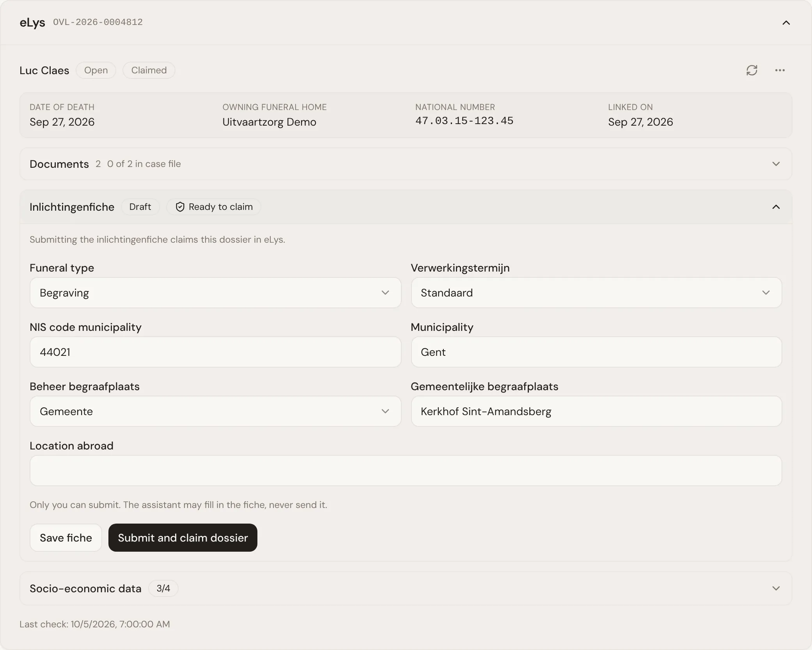Click the Save fiche button
Viewport: 812px width, 650px height.
(x=66, y=538)
